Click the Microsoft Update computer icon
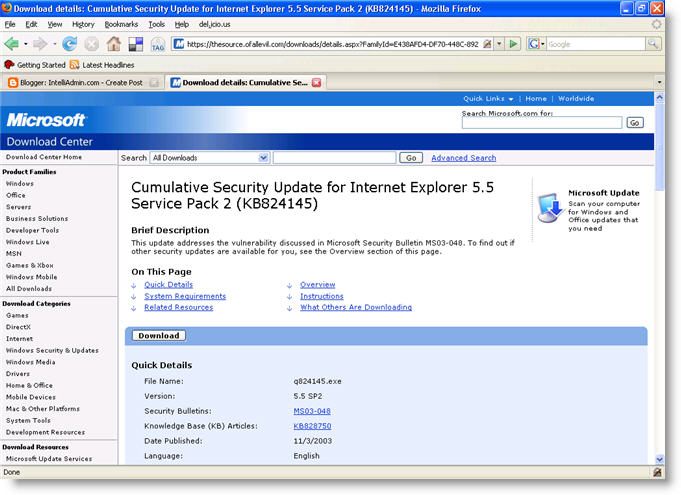The width and height of the screenshot is (681, 495). (550, 208)
